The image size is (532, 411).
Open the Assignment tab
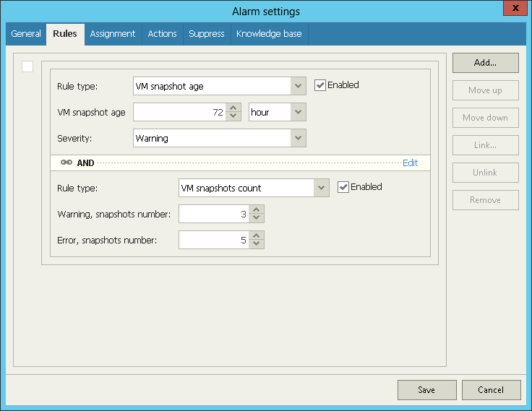(113, 34)
